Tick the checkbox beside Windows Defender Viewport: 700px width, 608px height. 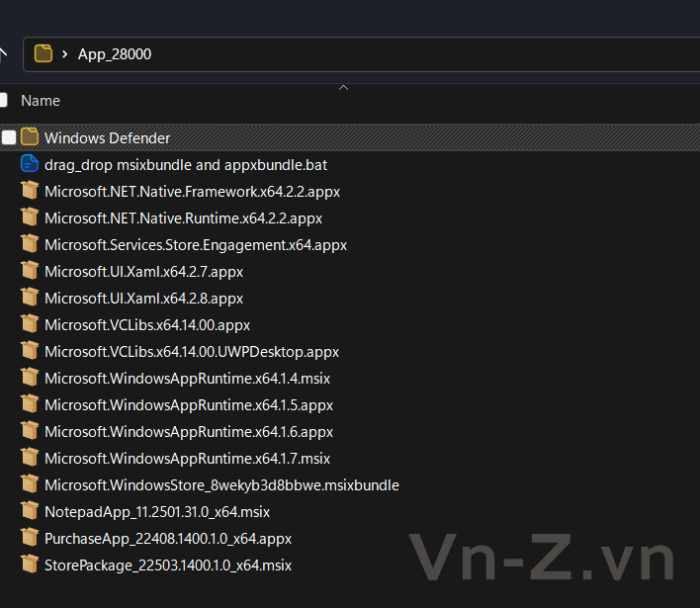point(9,137)
